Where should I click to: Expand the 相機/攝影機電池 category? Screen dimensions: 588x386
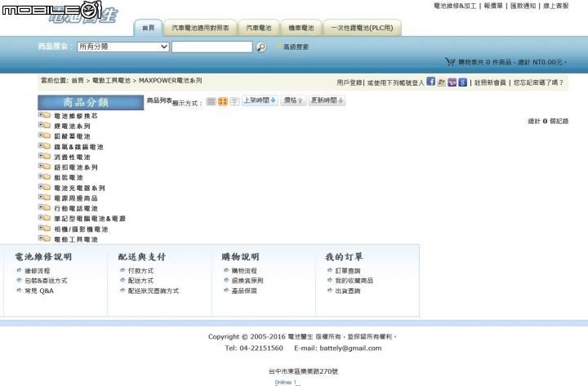click(41, 228)
